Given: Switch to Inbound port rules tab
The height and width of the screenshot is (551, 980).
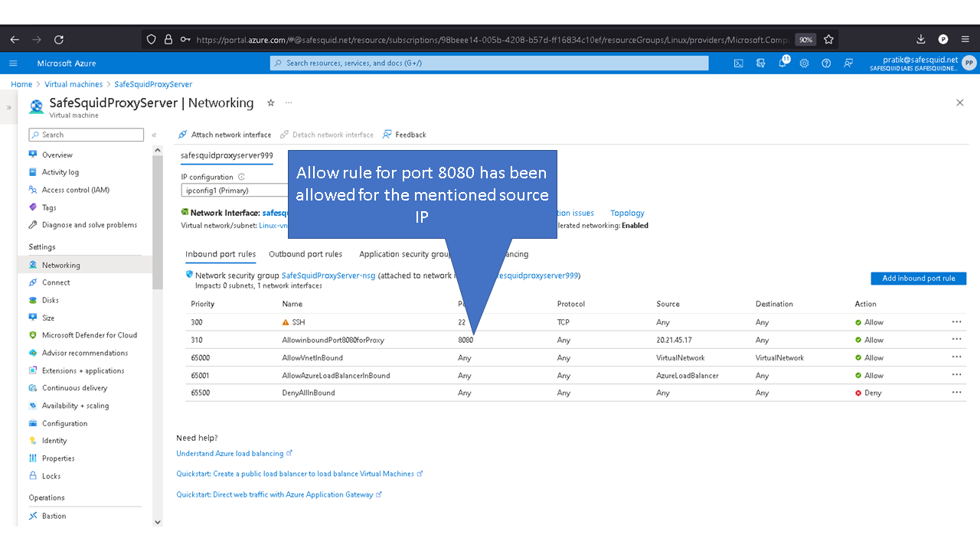Looking at the screenshot, I should coord(220,254).
